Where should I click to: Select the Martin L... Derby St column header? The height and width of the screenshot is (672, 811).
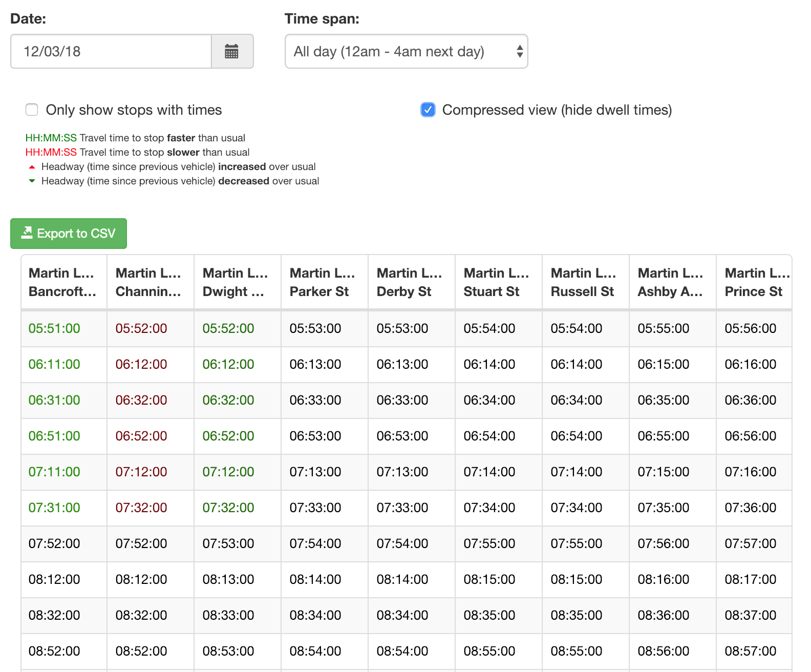412,282
